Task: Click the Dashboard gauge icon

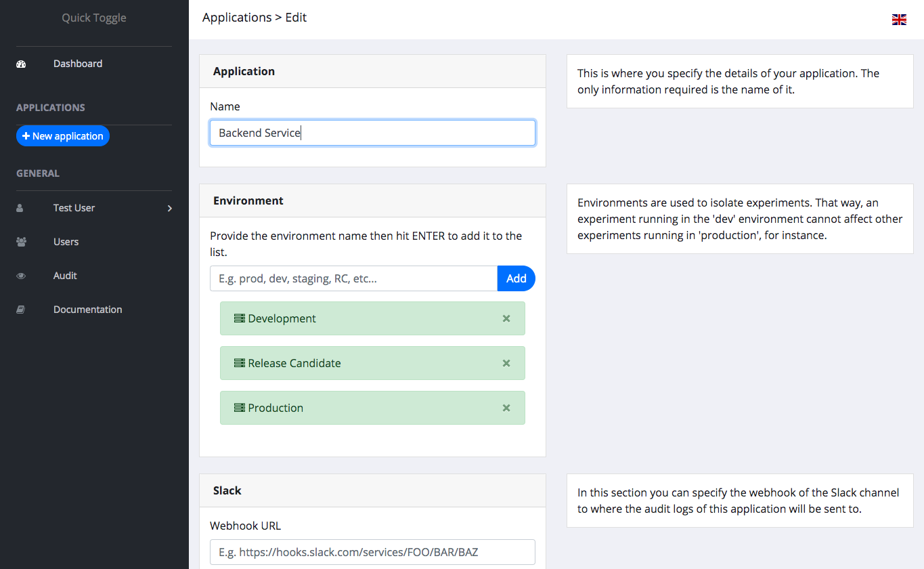Action: pos(20,63)
